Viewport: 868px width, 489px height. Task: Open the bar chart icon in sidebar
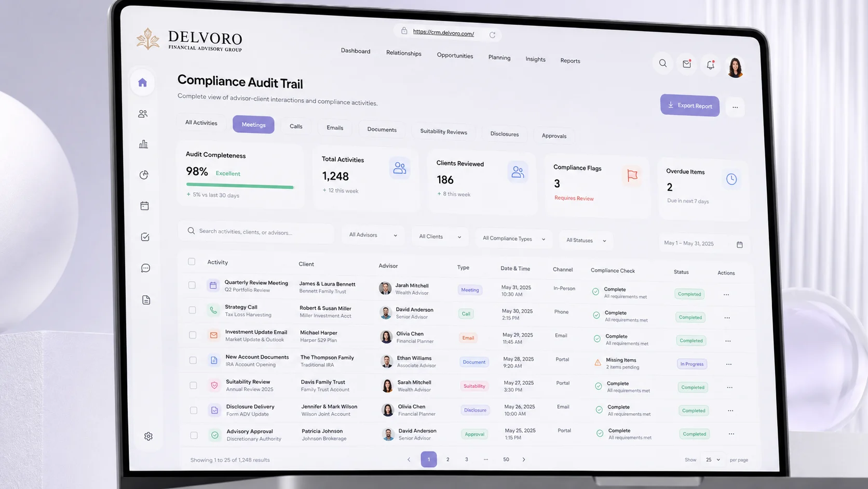143,144
